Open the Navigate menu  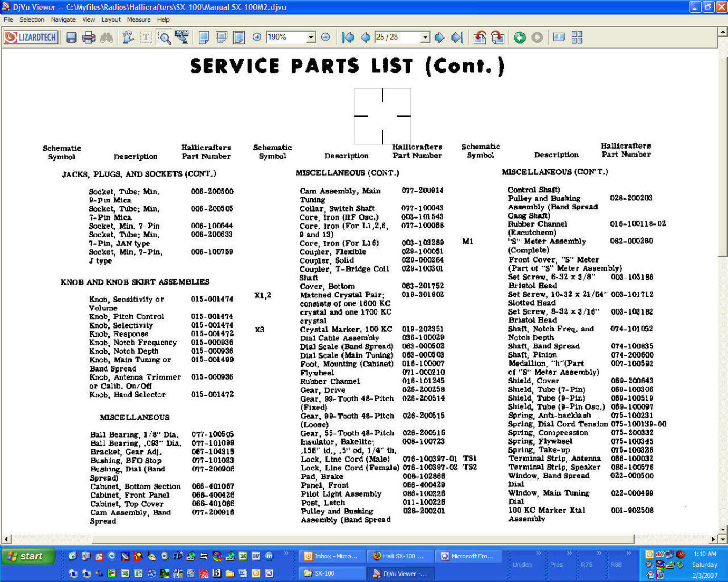(x=63, y=20)
